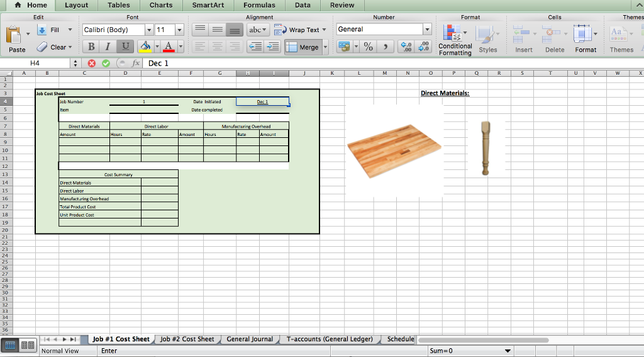The width and height of the screenshot is (644, 357).
Task: Switch to the SmartArt ribbon tab
Action: click(x=208, y=5)
